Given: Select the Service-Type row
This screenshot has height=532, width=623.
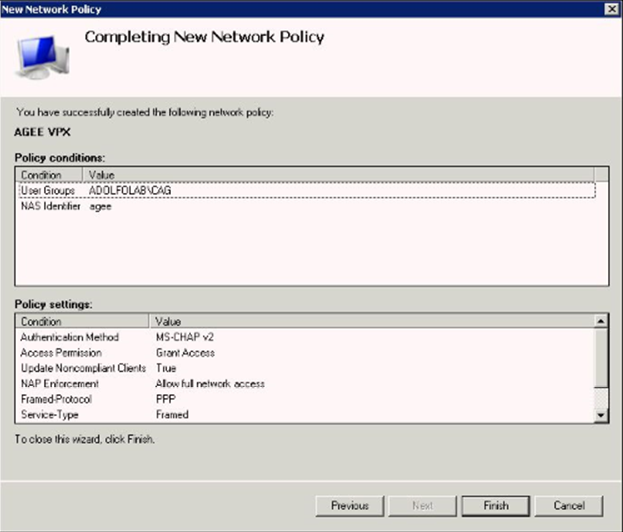Looking at the screenshot, I should click(x=305, y=415).
